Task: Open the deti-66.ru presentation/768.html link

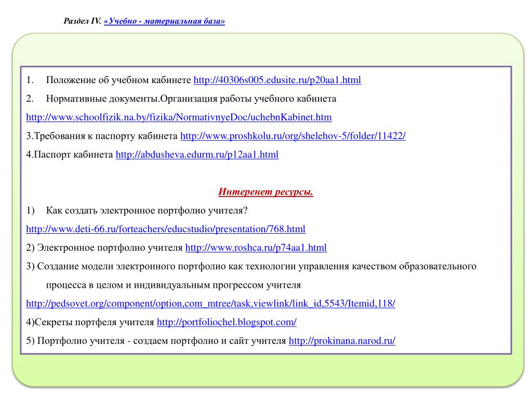Action: (166, 229)
